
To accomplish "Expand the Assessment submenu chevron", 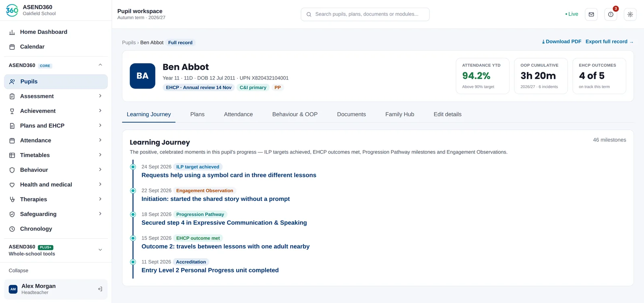I will tap(100, 96).
